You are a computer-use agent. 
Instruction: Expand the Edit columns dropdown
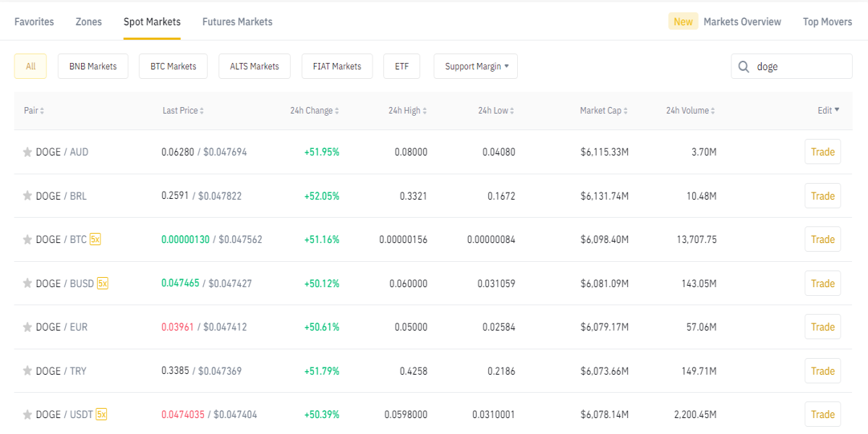[829, 111]
